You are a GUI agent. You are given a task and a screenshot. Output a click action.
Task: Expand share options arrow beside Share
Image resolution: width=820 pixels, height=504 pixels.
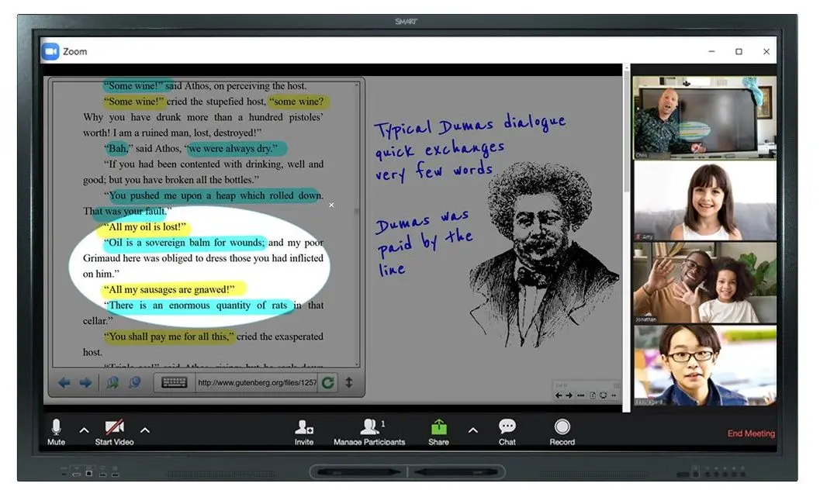click(x=472, y=430)
